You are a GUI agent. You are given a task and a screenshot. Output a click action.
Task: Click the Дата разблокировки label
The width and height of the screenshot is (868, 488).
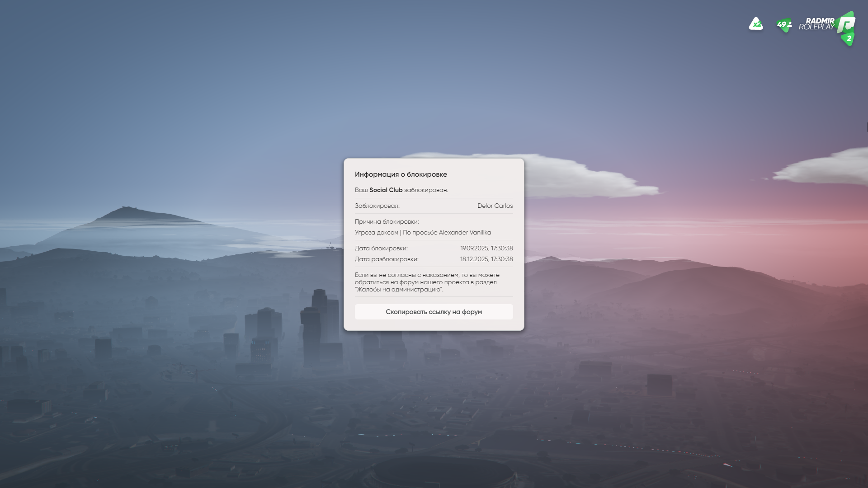[x=387, y=259]
